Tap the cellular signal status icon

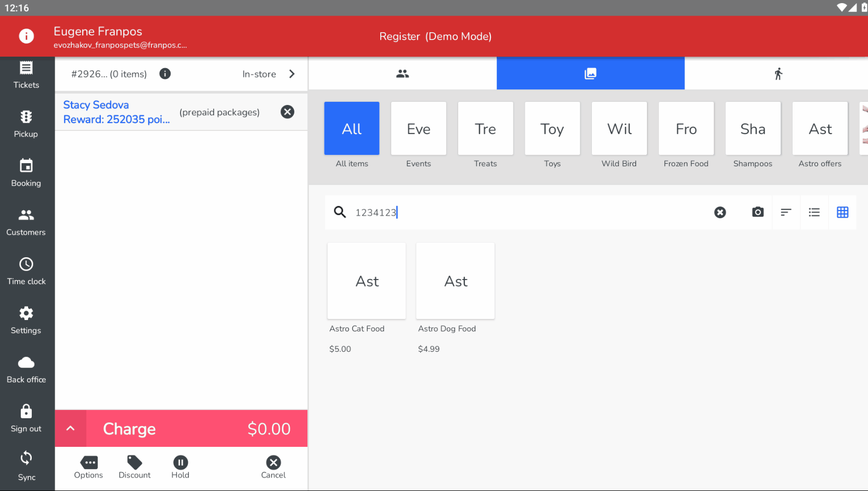click(852, 7)
